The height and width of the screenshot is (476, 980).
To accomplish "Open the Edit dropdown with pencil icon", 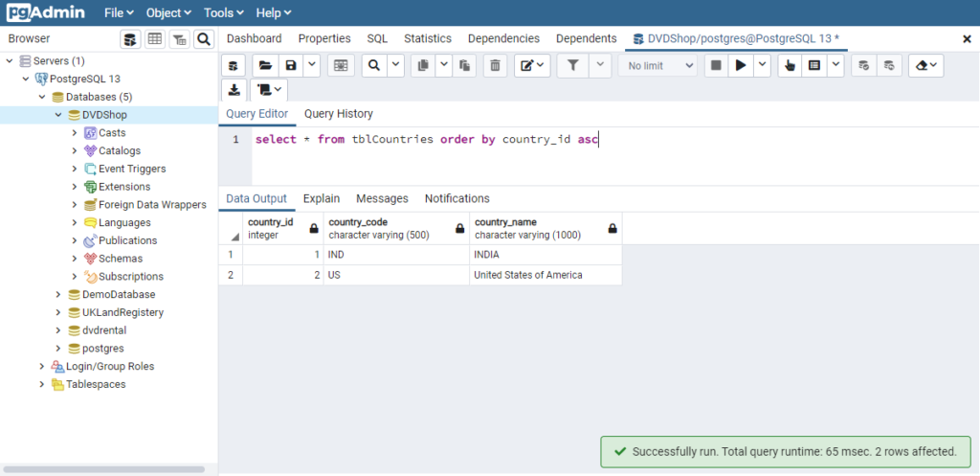I will pos(532,66).
